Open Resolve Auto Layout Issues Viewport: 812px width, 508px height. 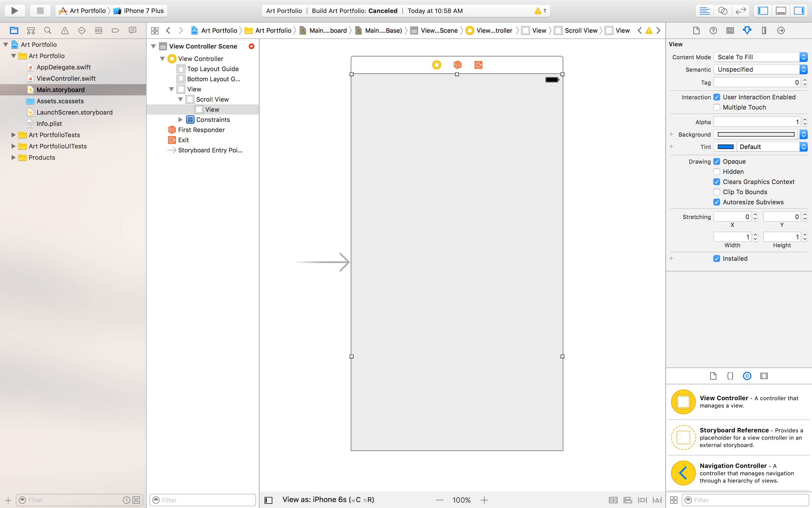pos(657,500)
